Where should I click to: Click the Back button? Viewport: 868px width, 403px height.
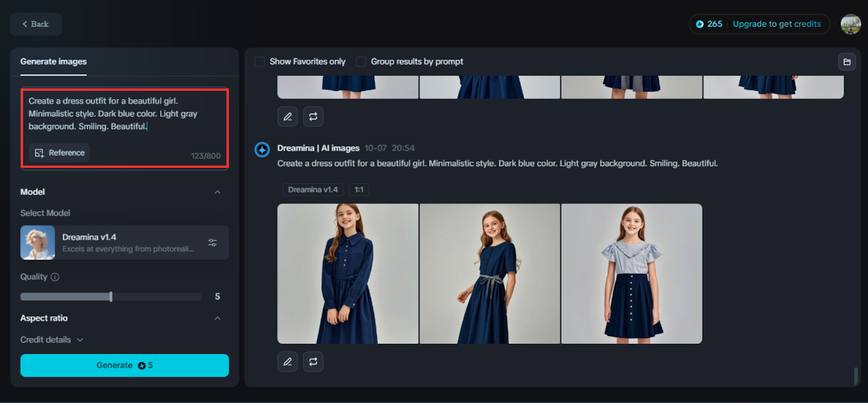(36, 24)
